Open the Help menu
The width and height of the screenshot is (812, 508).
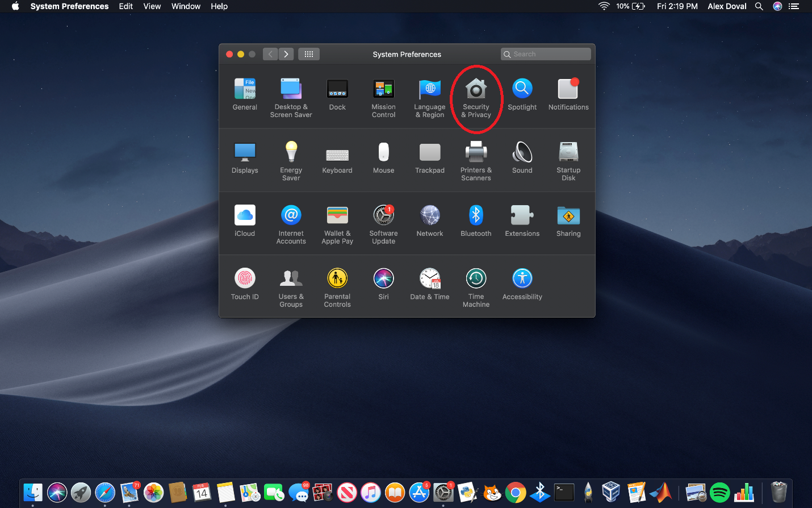[x=219, y=6]
